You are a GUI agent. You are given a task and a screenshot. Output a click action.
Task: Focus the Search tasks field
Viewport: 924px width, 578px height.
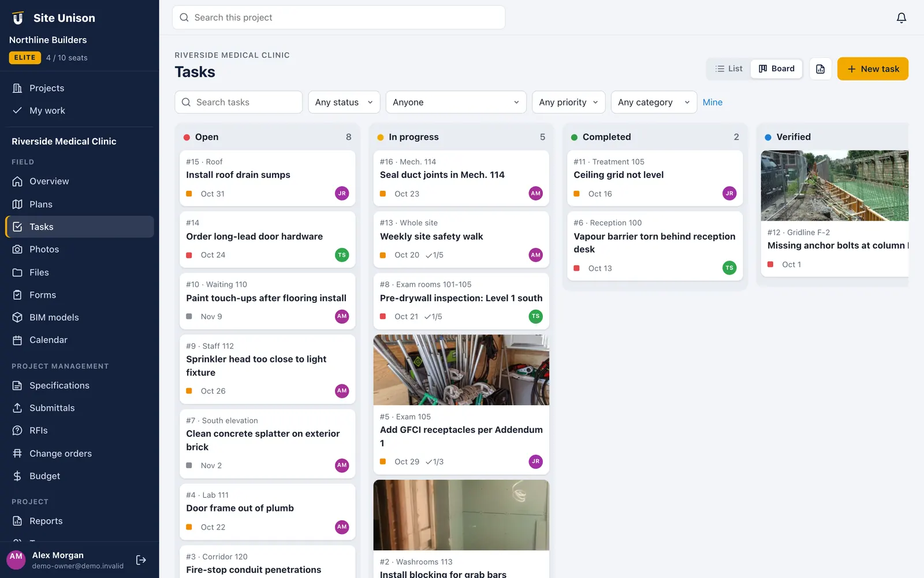pyautogui.click(x=239, y=102)
